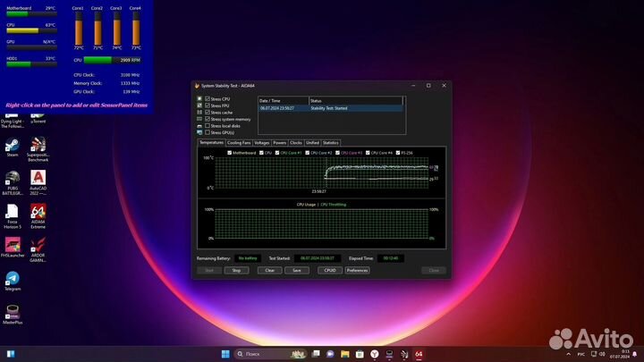The height and width of the screenshot is (362, 644).
Task: Open Steam from the desktop
Action: point(13,147)
